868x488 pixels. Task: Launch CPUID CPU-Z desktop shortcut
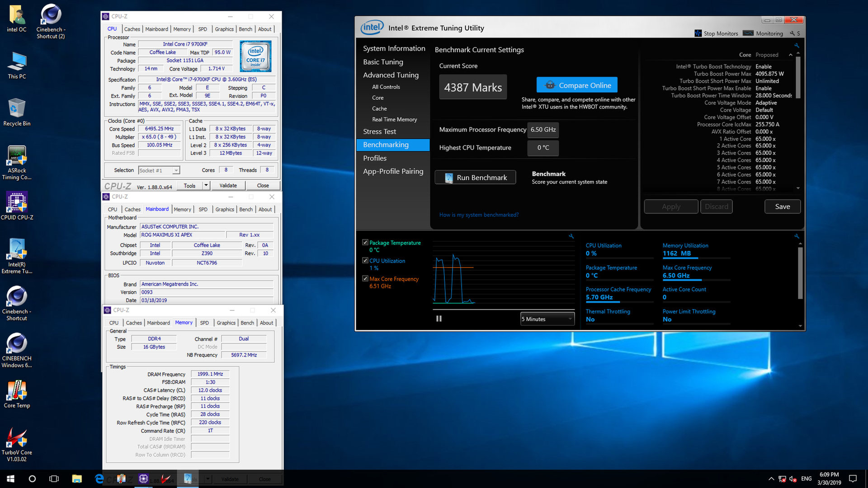click(17, 206)
